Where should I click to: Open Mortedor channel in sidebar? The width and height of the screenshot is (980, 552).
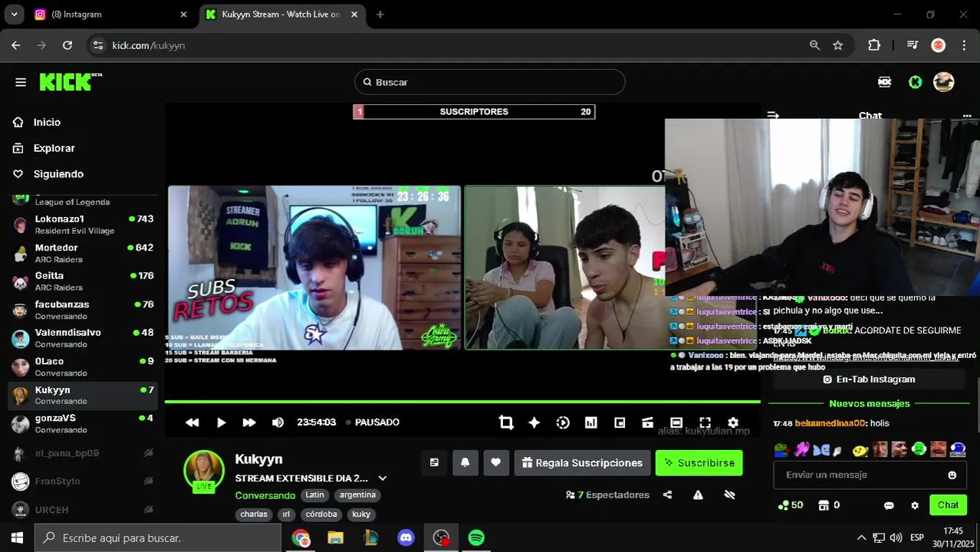pos(83,253)
